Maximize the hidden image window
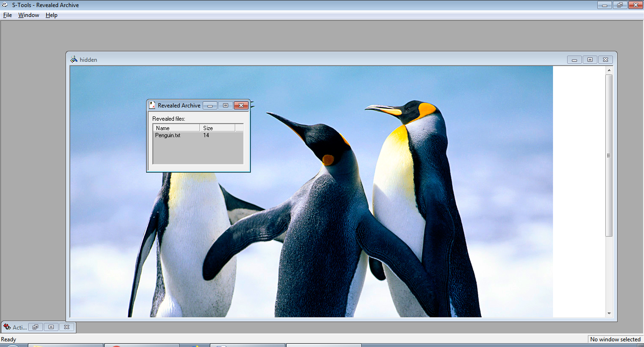This screenshot has height=347, width=644. 589,59
